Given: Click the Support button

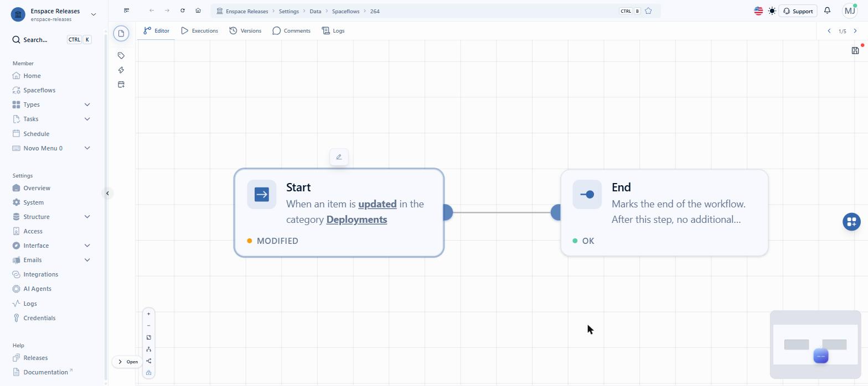Looking at the screenshot, I should coord(798,11).
